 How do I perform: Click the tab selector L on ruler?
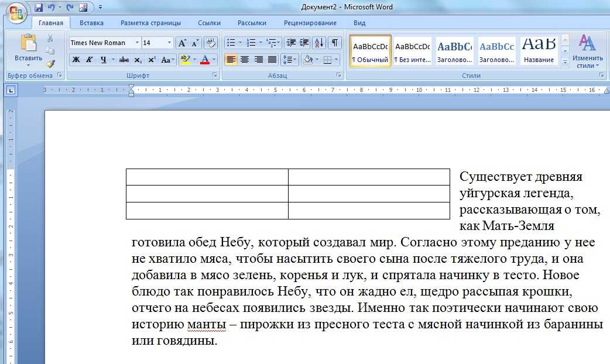click(11, 91)
